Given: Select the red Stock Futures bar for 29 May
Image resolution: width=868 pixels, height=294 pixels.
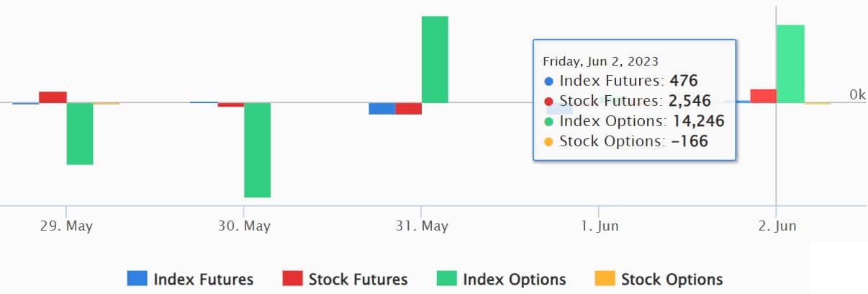Looking at the screenshot, I should [53, 97].
